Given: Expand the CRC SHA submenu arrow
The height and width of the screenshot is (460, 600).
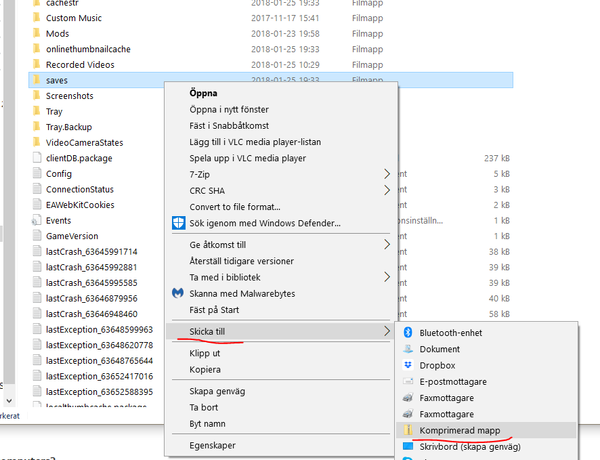Looking at the screenshot, I should coord(387,190).
